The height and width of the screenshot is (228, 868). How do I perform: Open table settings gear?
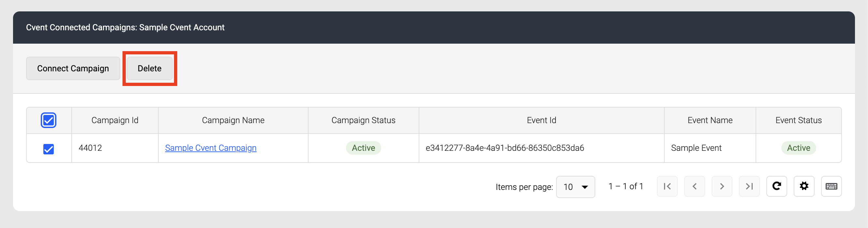[x=803, y=186]
